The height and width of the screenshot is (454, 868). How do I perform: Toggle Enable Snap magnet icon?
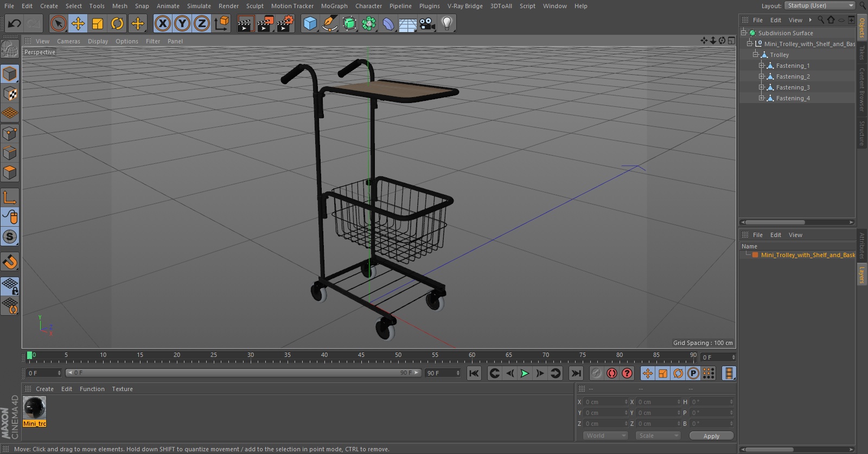point(10,263)
